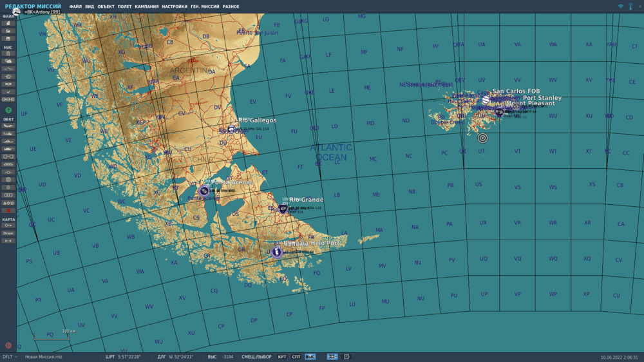644x362 pixels.
Task: Select the helicopter group placement tool
Action: point(8,133)
